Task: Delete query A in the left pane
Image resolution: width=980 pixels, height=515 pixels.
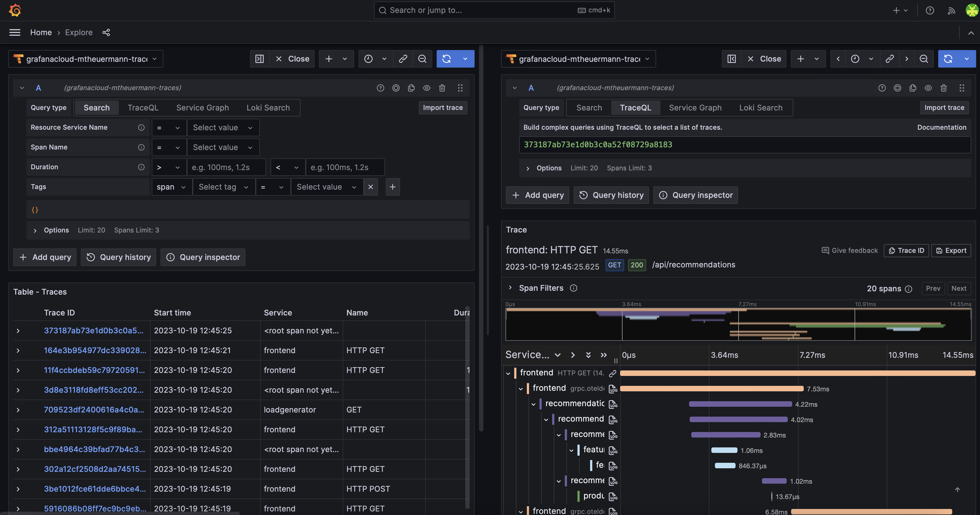Action: pyautogui.click(x=442, y=88)
